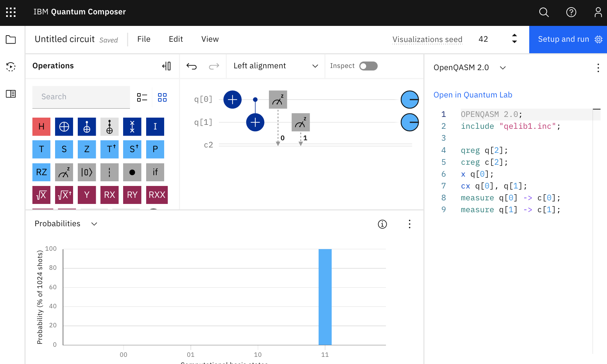Select the square root X dagger gate
Image resolution: width=607 pixels, height=364 pixels.
pos(64,195)
